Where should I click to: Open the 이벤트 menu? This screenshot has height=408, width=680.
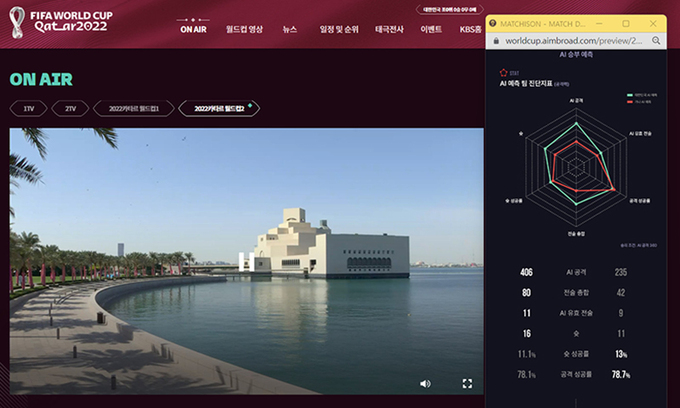click(431, 29)
